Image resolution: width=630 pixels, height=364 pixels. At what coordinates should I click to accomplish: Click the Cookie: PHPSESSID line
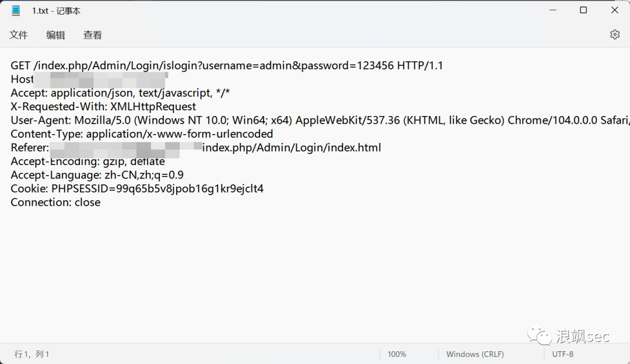coord(137,188)
